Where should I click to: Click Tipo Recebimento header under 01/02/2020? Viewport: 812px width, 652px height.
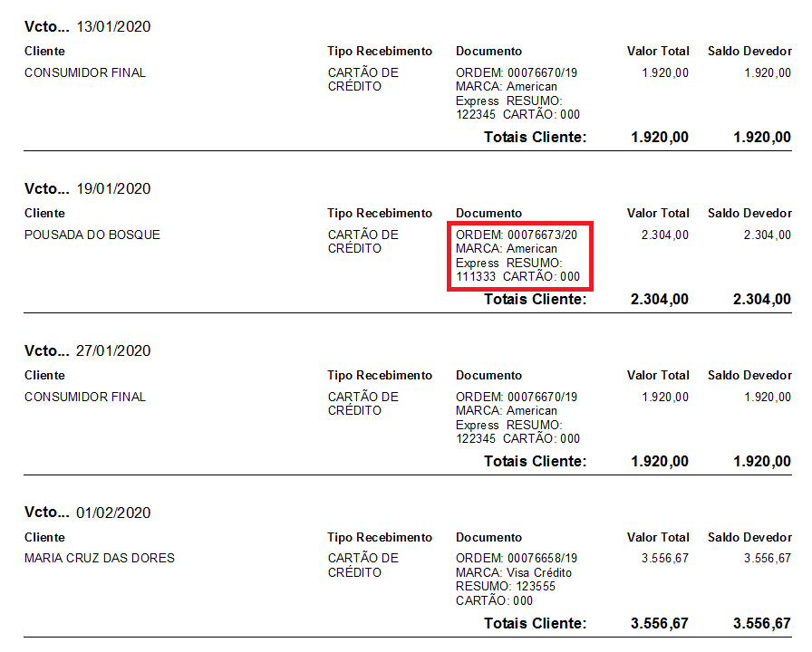(x=380, y=537)
